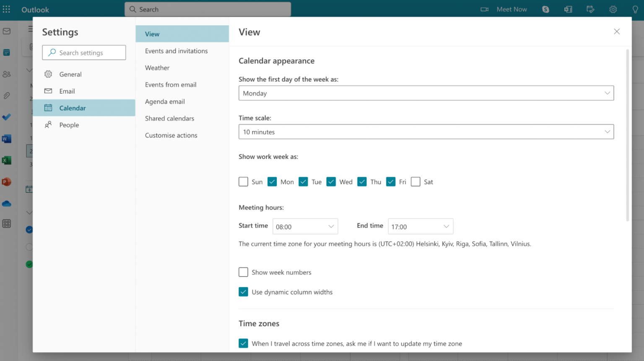Toggle time zone travel prompt checkbox
The height and width of the screenshot is (361, 644).
243,343
